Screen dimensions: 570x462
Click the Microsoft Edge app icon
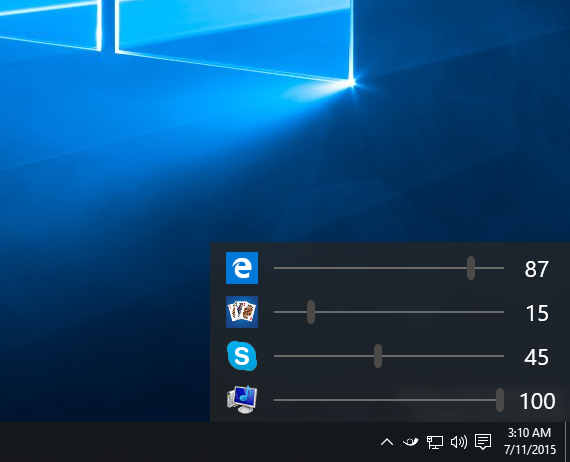(242, 268)
